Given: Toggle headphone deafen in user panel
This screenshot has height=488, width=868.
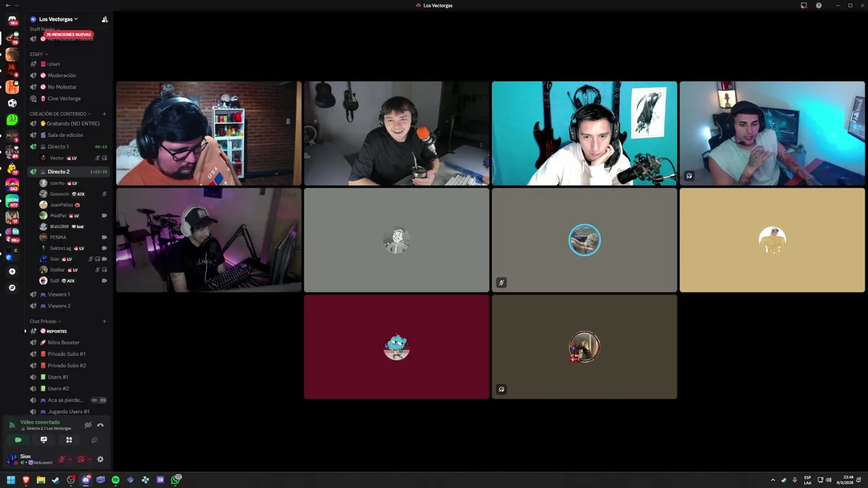Looking at the screenshot, I should [x=81, y=459].
